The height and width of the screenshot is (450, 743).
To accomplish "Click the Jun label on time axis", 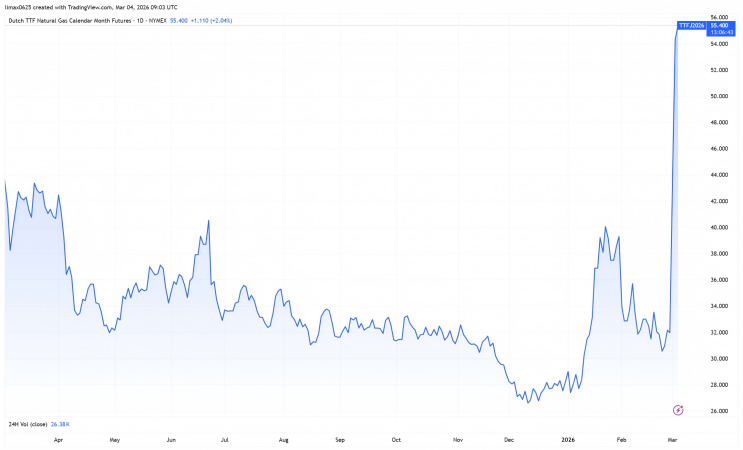I will pyautogui.click(x=171, y=439).
